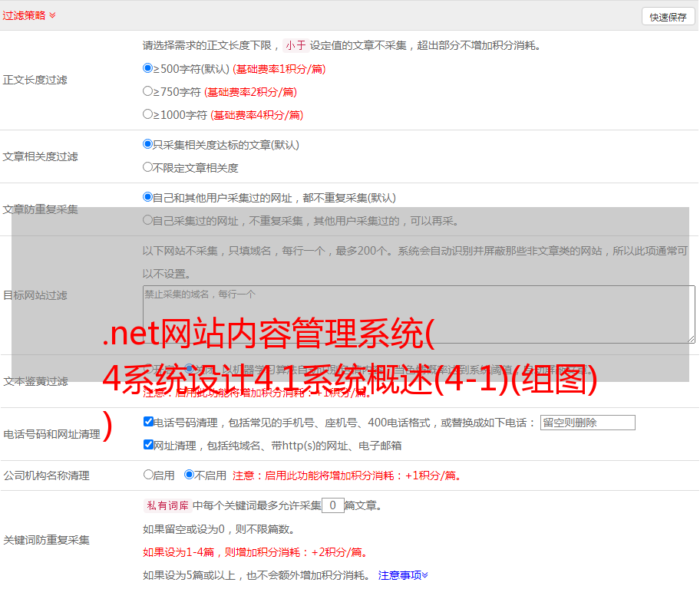Click the 关键词防重复采集 row label

coord(46,540)
